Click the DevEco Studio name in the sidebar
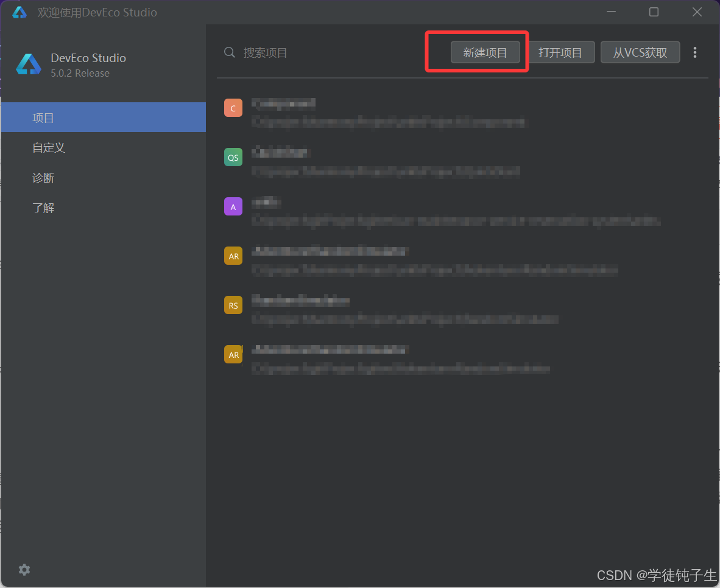 point(88,58)
